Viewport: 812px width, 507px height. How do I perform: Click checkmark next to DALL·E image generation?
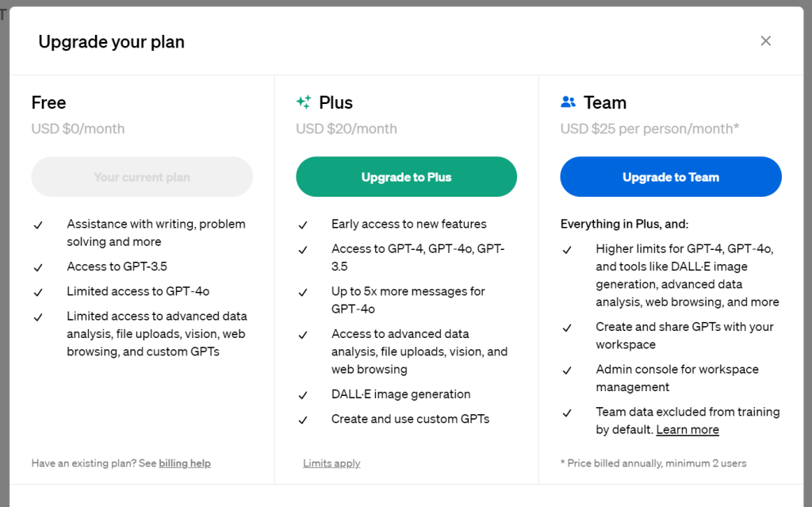point(303,396)
